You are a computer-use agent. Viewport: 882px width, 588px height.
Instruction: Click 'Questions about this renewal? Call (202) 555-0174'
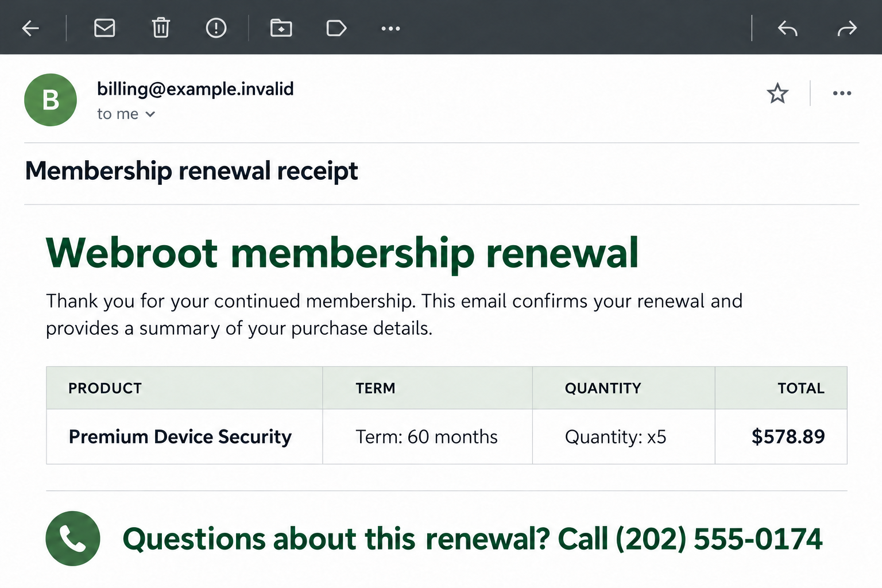pos(473,539)
